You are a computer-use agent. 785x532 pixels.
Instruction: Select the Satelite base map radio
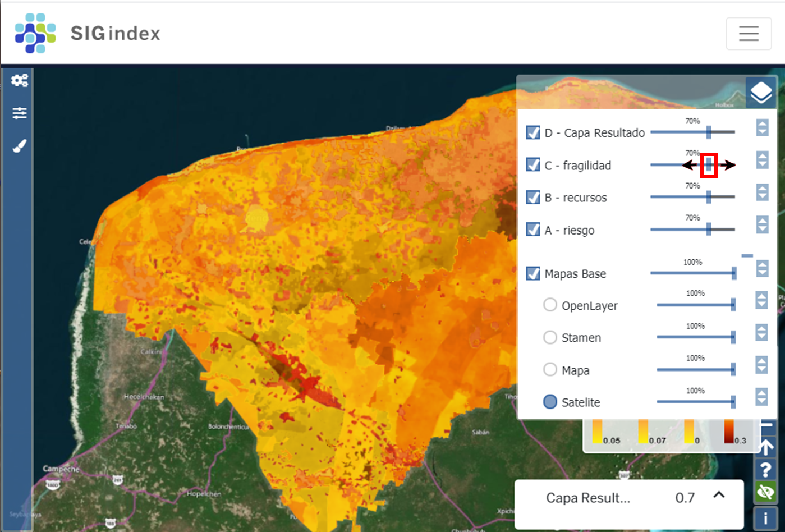[x=550, y=402]
